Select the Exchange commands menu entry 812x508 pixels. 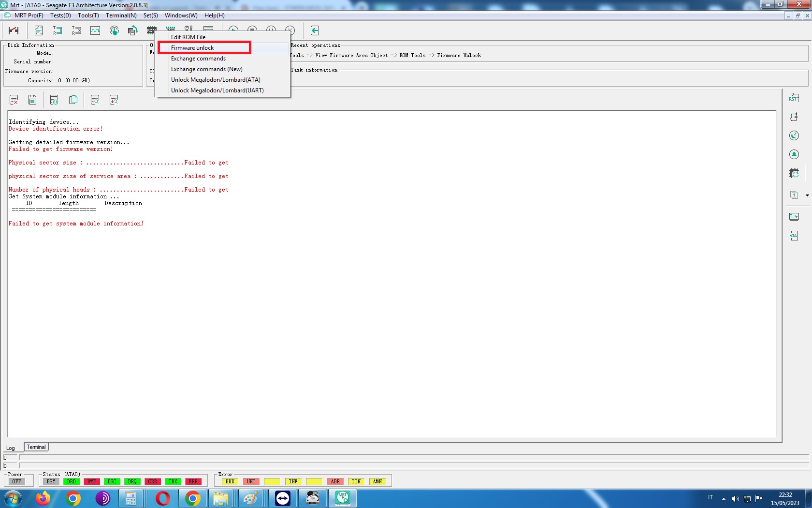click(x=223, y=59)
